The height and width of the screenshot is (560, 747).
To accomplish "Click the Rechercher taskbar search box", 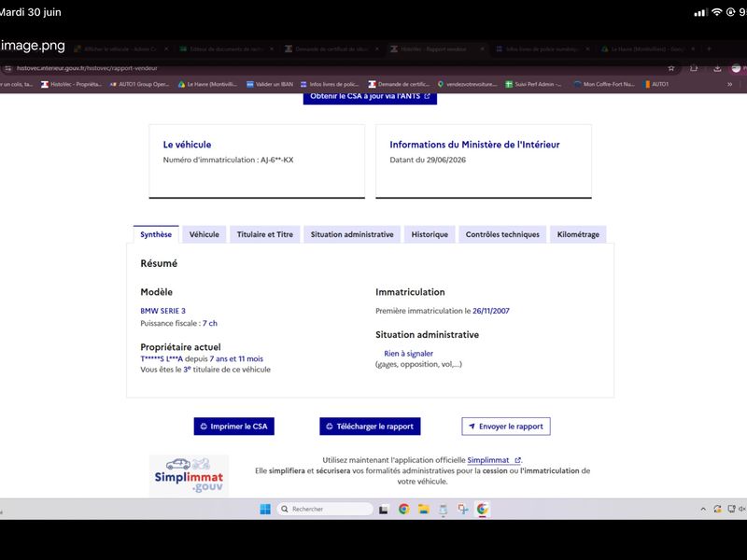I will pyautogui.click(x=325, y=509).
